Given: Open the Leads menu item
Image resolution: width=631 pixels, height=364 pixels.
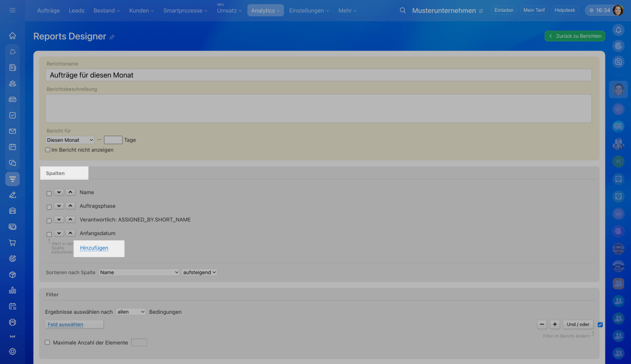Looking at the screenshot, I should pyautogui.click(x=76, y=10).
